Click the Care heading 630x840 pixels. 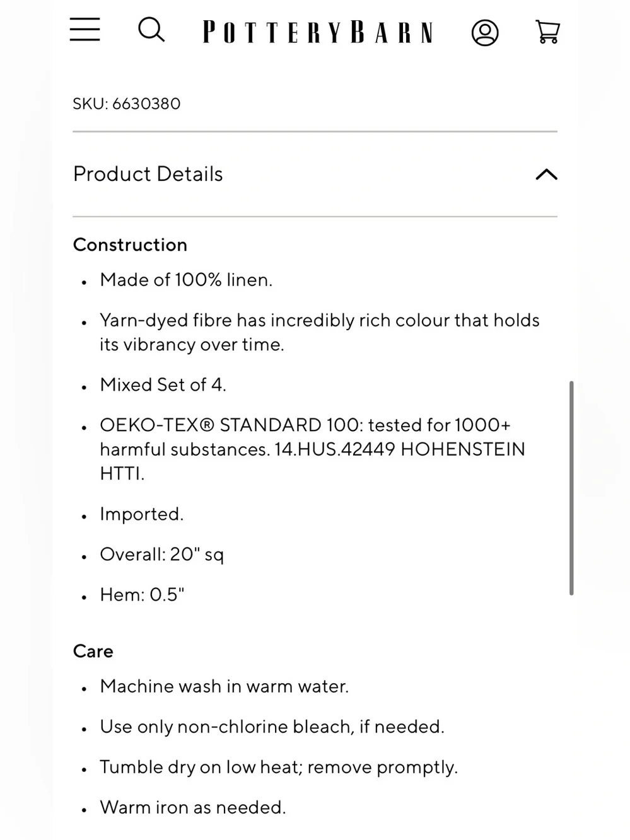(93, 651)
